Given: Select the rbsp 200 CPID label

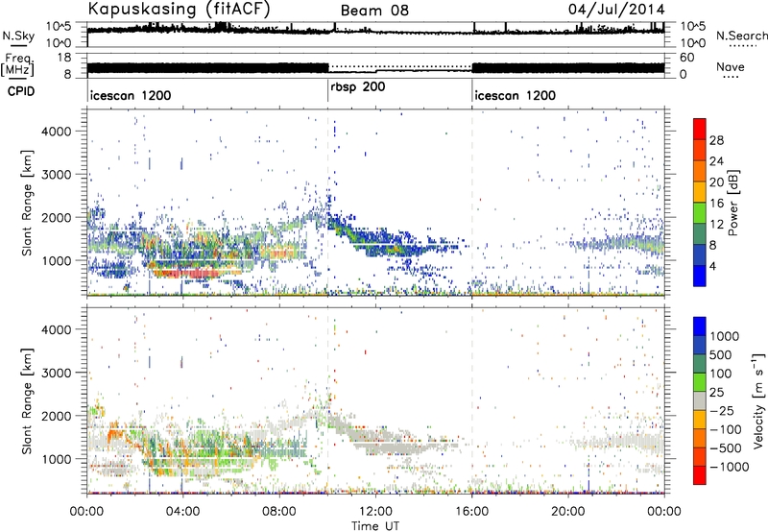Looking at the screenshot, I should coord(358,87).
